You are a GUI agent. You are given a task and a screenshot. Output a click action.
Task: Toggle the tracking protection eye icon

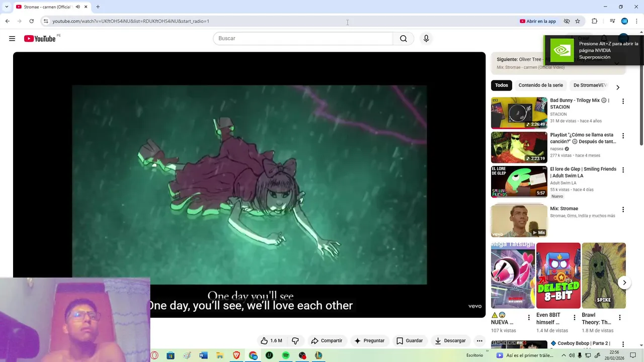(x=567, y=21)
